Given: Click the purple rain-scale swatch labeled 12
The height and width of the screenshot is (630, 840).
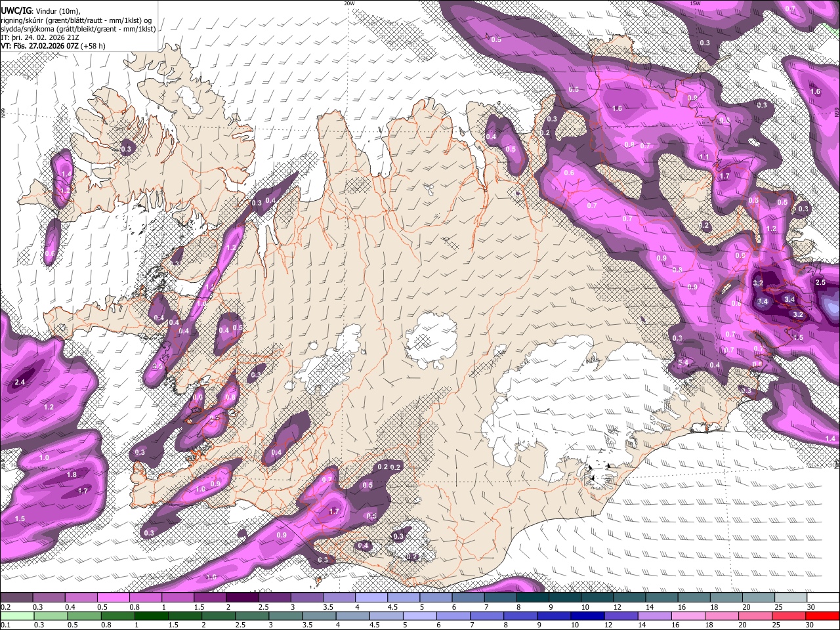Looking at the screenshot, I should click(x=622, y=616).
